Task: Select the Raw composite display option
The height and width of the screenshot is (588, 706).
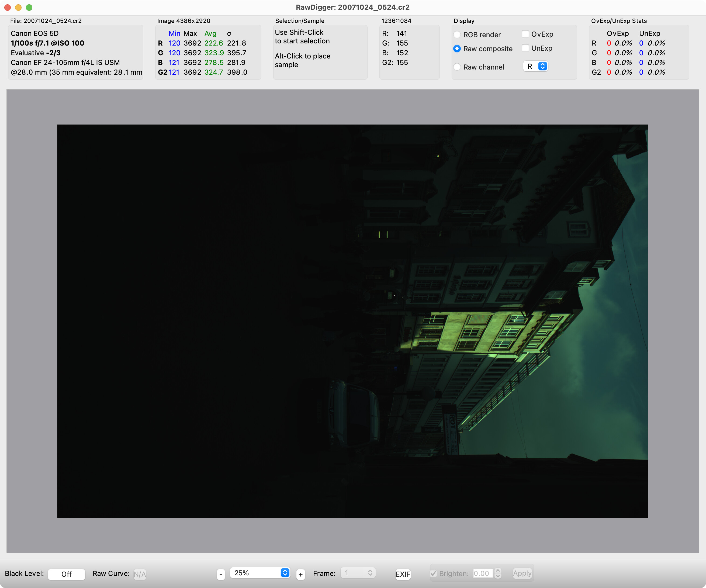Action: coord(457,49)
